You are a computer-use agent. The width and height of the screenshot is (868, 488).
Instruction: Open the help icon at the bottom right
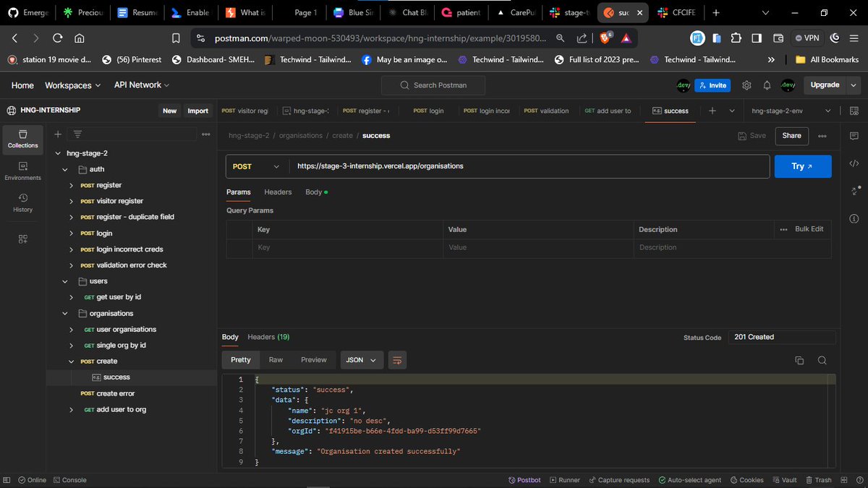pos(859,480)
